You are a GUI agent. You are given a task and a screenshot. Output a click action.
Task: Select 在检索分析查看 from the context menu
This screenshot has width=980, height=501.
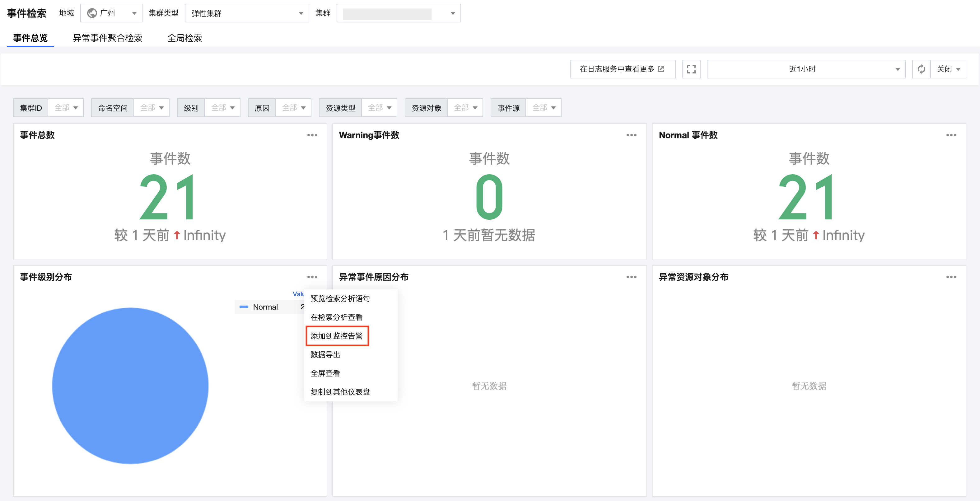[351, 317]
